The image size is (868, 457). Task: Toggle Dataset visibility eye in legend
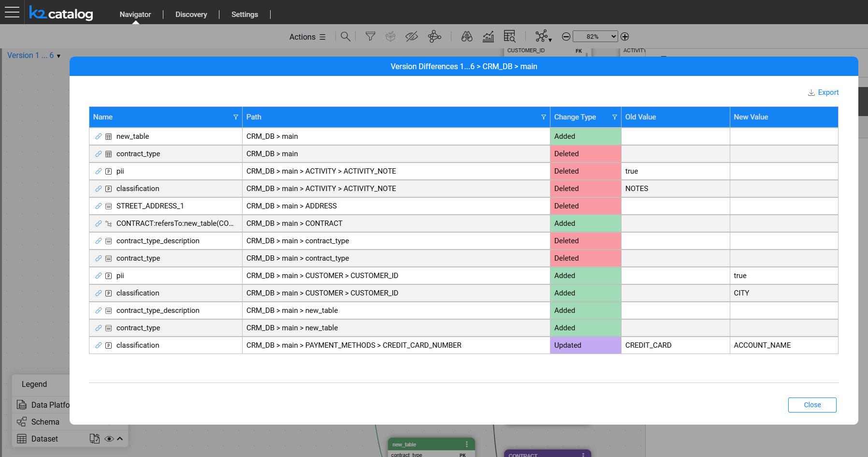click(x=109, y=439)
